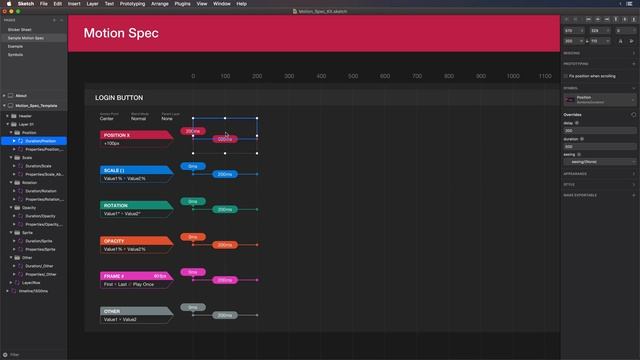Click the gray 200ms Other duration pill
Viewport: 640px width, 360px height.
[225, 315]
